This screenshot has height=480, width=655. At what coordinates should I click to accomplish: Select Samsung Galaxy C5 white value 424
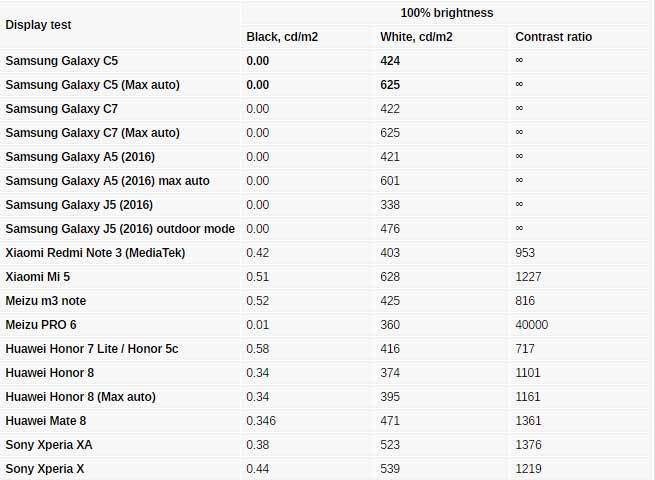[x=390, y=61]
